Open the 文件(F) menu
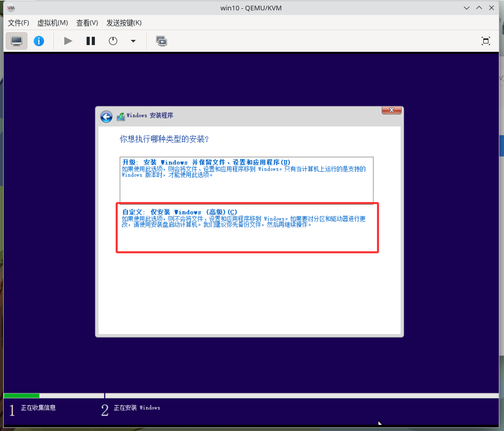 18,23
